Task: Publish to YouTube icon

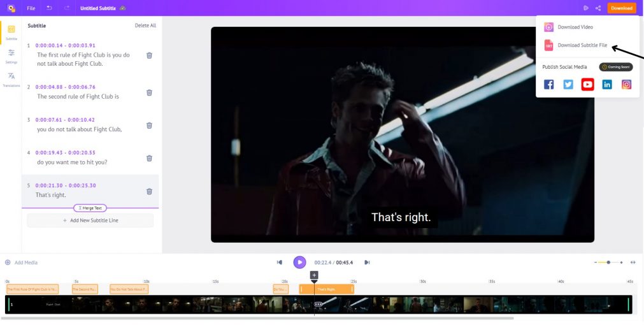Action: pyautogui.click(x=587, y=84)
